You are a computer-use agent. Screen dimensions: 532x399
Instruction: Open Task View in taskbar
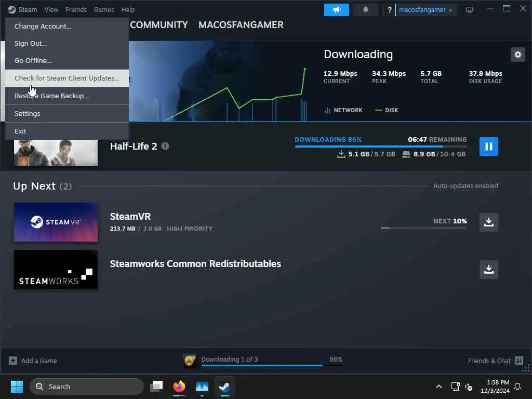[x=156, y=387]
